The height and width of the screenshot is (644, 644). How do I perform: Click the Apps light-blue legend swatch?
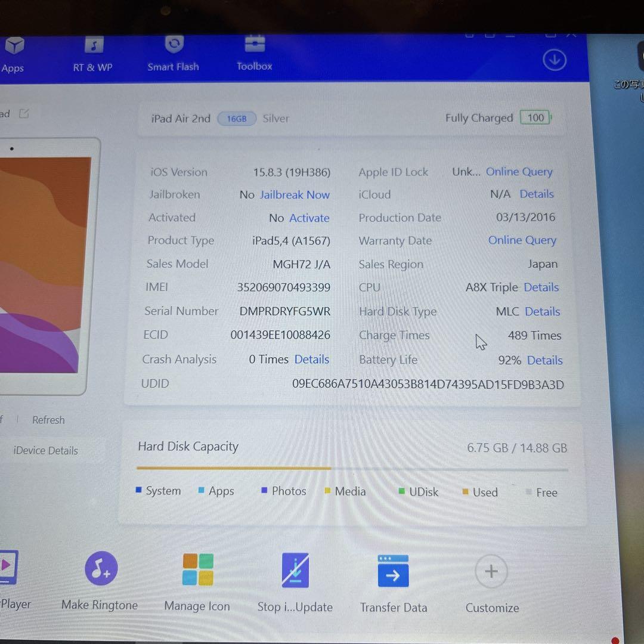point(202,490)
